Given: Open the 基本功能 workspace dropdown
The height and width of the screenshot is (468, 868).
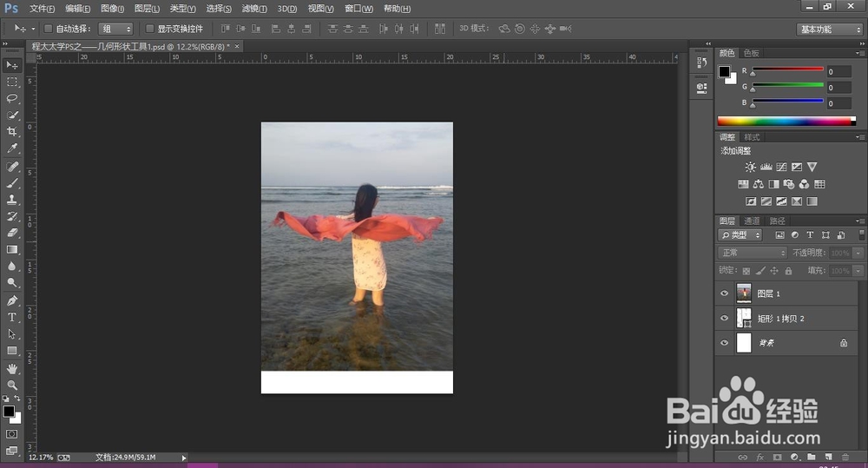Looking at the screenshot, I should (830, 30).
